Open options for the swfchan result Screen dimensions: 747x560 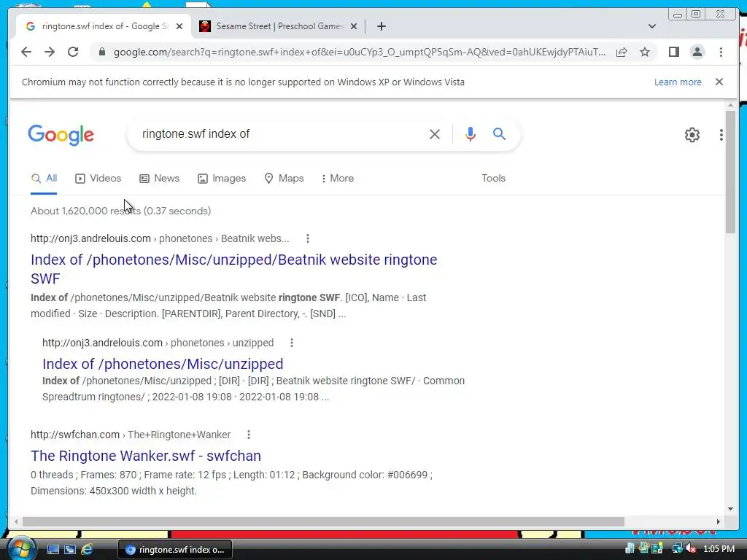click(249, 435)
